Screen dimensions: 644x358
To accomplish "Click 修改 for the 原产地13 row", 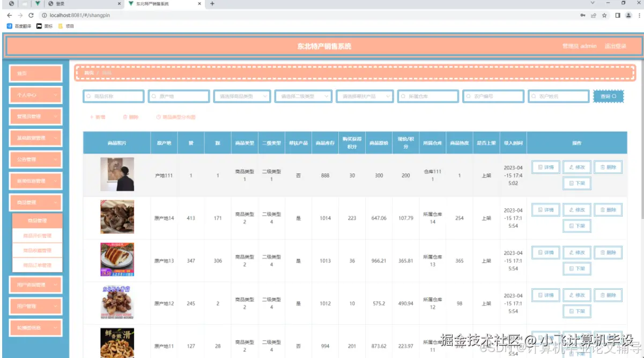I will [577, 252].
